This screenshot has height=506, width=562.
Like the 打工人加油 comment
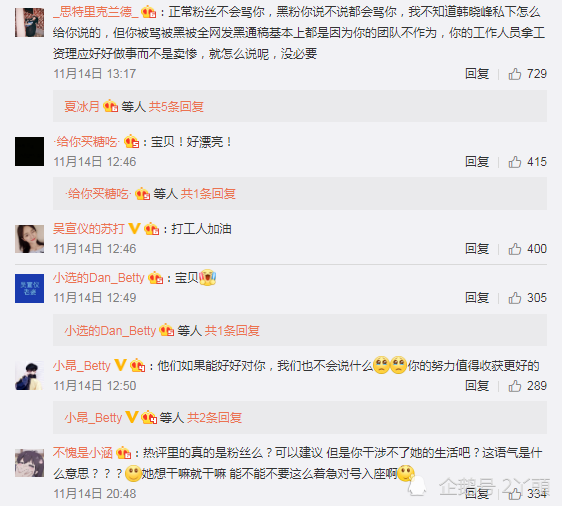coord(515,249)
